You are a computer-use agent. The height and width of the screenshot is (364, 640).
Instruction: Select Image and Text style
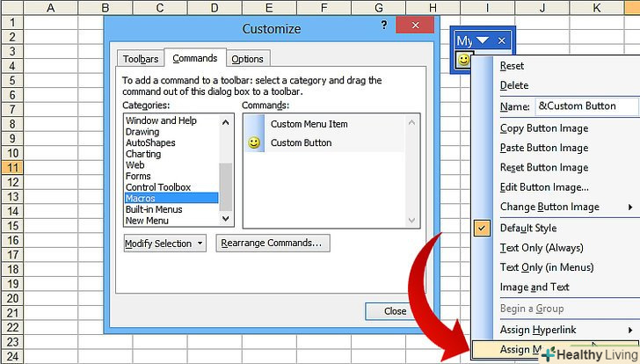pos(535,287)
